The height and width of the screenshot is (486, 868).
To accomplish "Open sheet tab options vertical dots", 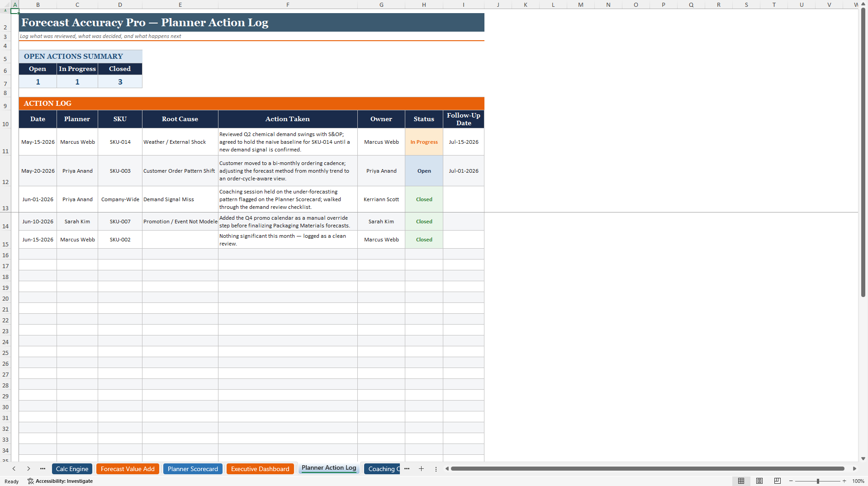I will (x=436, y=469).
